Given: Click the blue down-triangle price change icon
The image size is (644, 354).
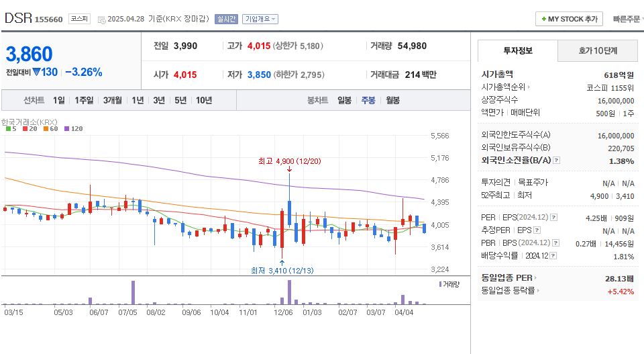Looking at the screenshot, I should [x=36, y=72].
